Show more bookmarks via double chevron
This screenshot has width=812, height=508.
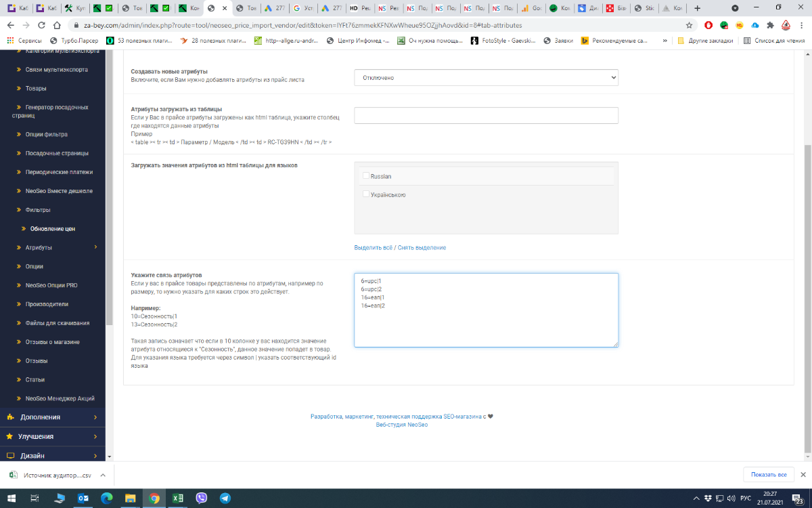(x=664, y=41)
